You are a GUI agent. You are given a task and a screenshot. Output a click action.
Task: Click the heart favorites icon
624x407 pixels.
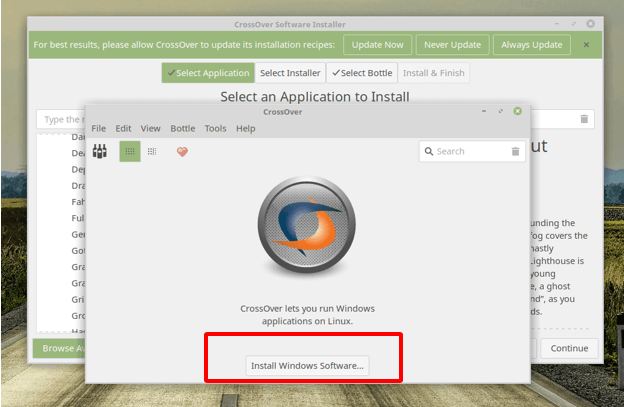(x=182, y=152)
